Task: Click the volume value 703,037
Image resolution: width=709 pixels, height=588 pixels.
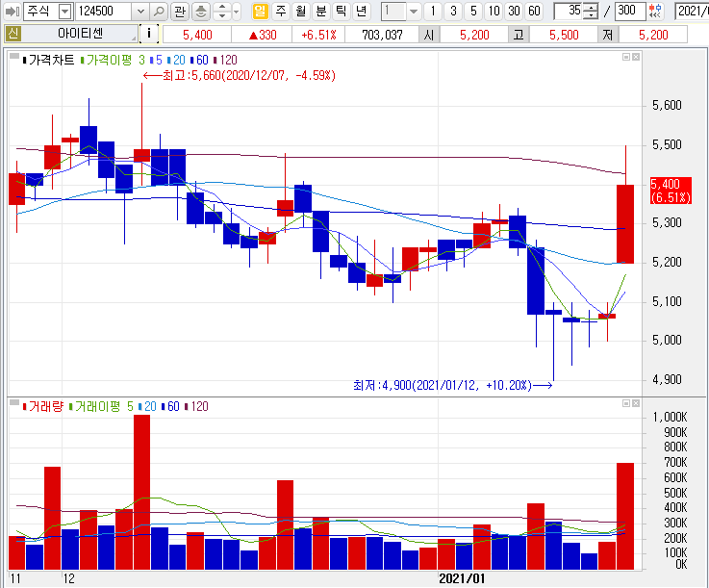Action: coord(382,35)
